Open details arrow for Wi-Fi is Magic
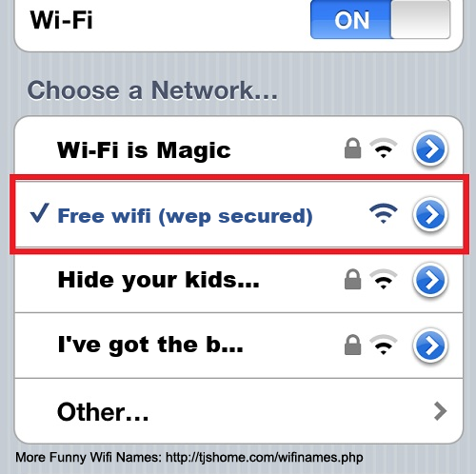This screenshot has height=474, width=476. (x=430, y=149)
